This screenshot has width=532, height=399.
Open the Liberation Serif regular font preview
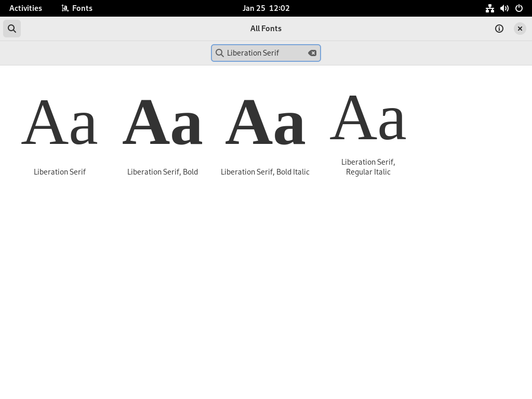[60, 123]
